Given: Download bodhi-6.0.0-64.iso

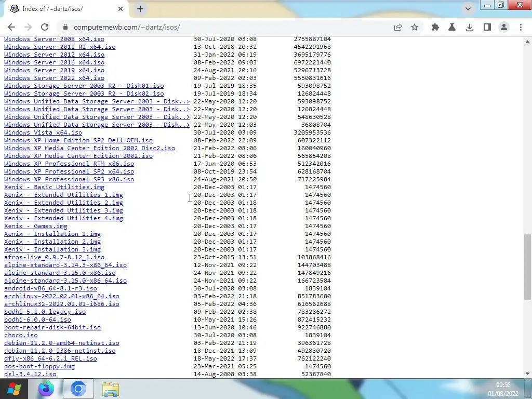Looking at the screenshot, I should 37,320.
